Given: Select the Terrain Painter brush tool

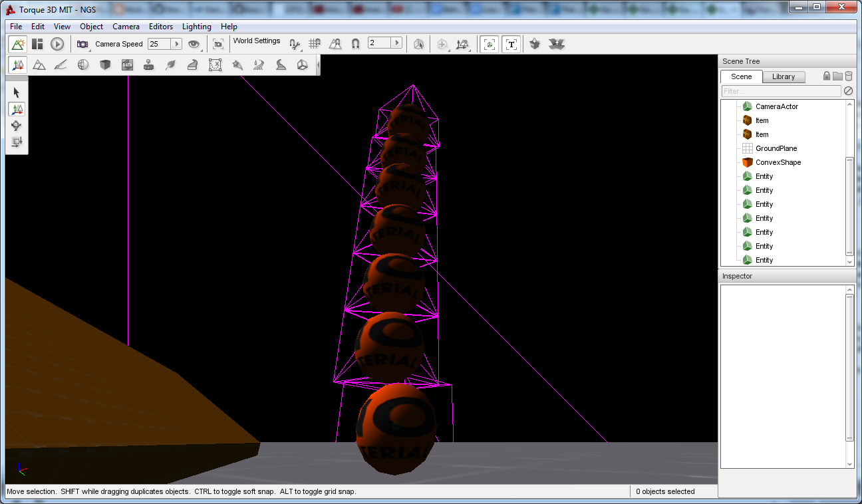Looking at the screenshot, I should [x=61, y=64].
